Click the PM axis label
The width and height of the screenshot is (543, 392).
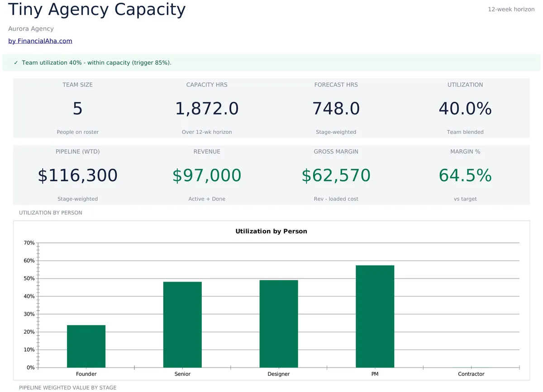[375, 374]
